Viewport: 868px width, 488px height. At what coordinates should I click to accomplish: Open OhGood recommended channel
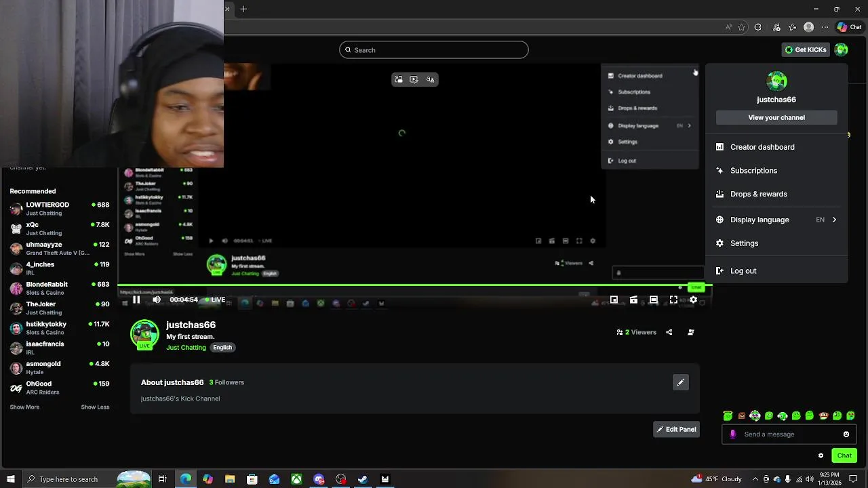coord(60,388)
